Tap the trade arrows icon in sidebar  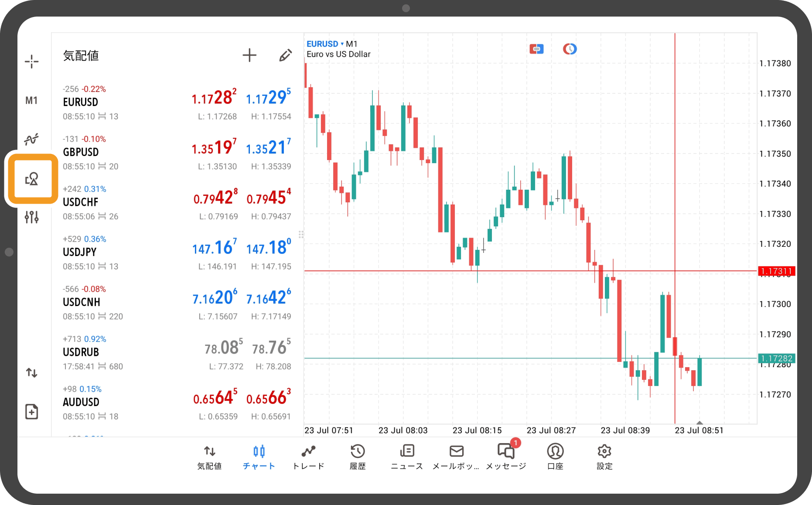point(31,372)
